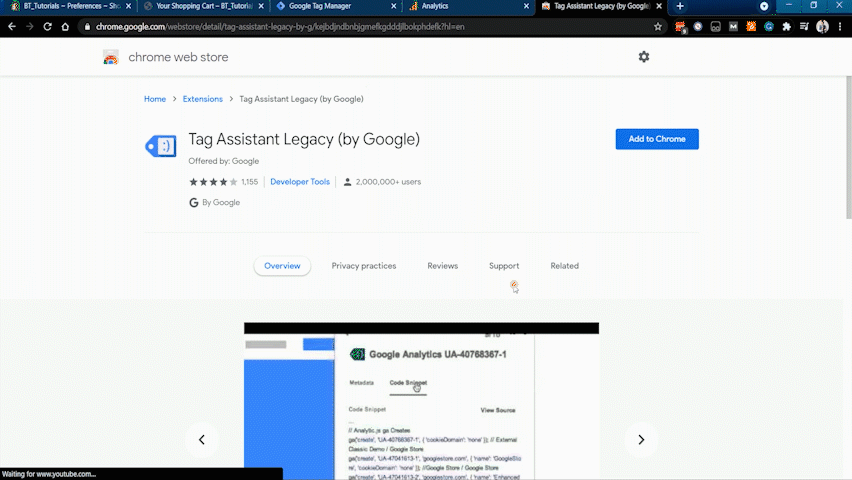Open Chrome Web Store settings gear
Image resolution: width=852 pixels, height=480 pixels.
(644, 57)
